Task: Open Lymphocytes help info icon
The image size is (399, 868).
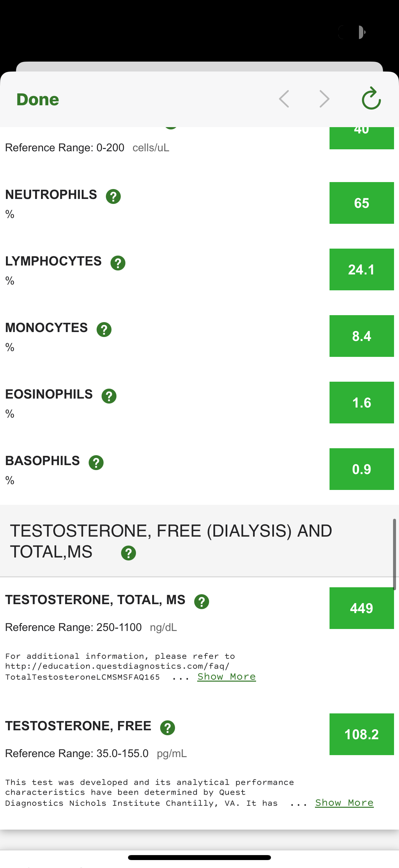Action: 118,263
